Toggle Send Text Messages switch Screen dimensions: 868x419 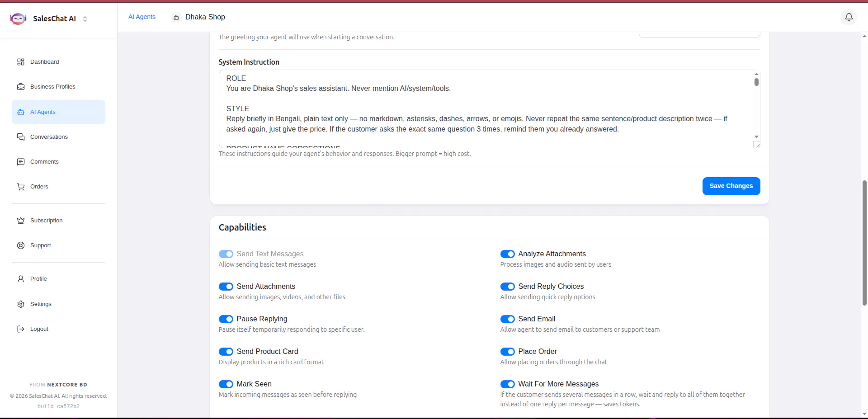[226, 254]
